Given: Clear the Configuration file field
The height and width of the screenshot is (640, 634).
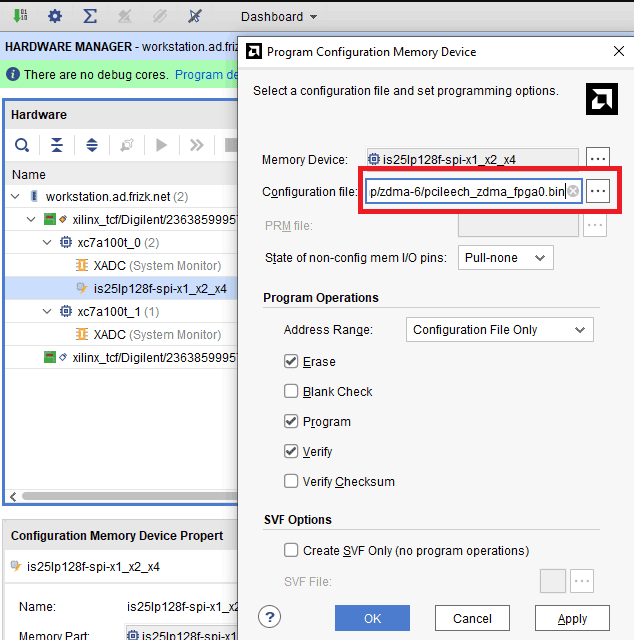Looking at the screenshot, I should pos(573,191).
